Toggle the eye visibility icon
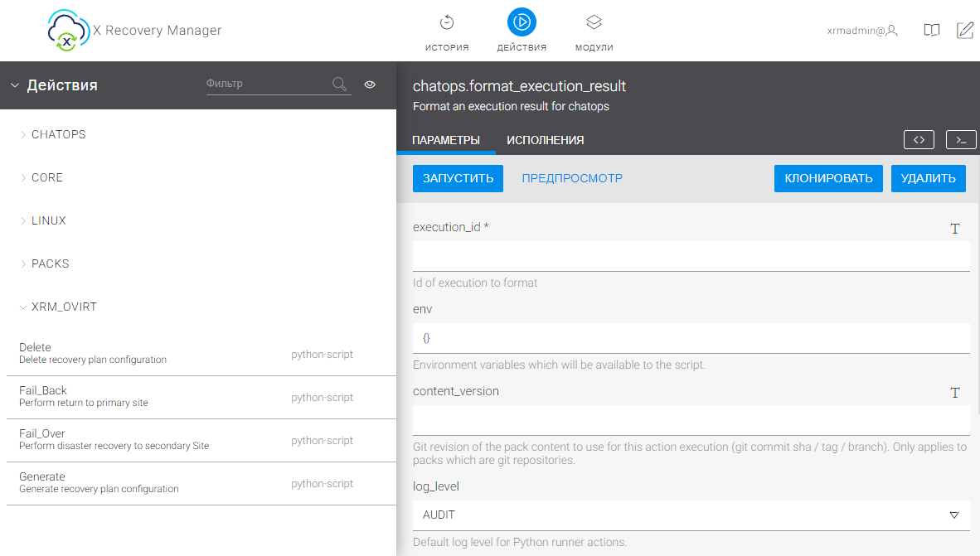 (370, 84)
